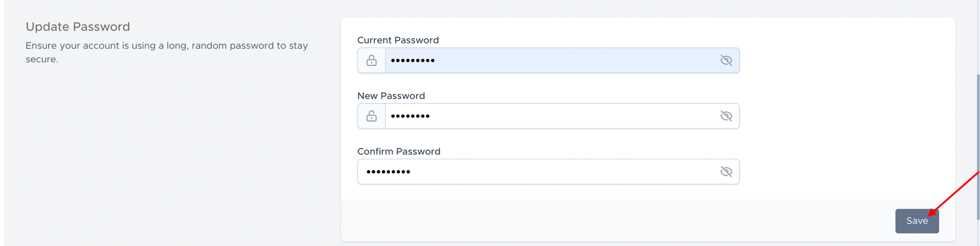
Task: Click the "Confirm Password" field label
Action: [399, 151]
